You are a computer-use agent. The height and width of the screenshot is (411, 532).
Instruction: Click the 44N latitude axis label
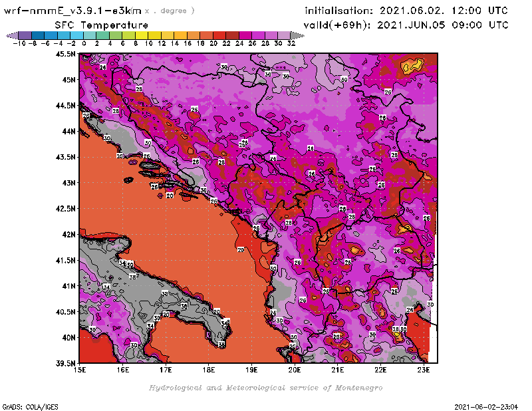[x=68, y=131]
